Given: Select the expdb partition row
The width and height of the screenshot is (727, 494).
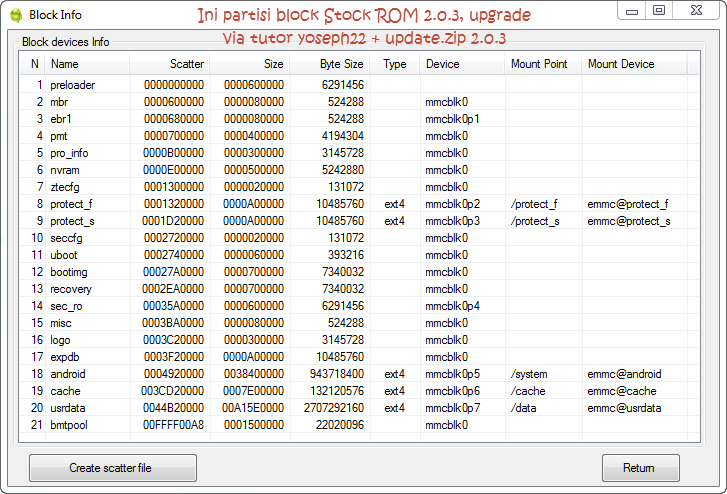Looking at the screenshot, I should [360, 357].
